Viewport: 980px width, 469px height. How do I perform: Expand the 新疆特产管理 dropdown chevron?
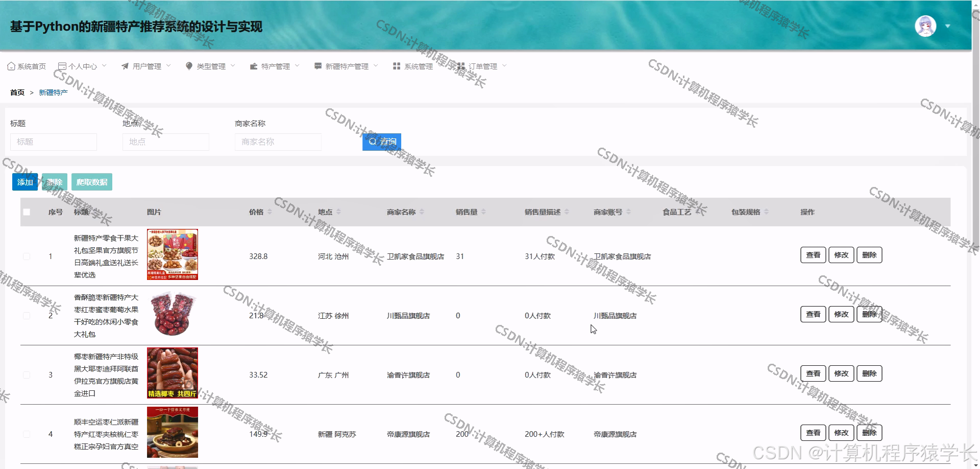pos(376,66)
